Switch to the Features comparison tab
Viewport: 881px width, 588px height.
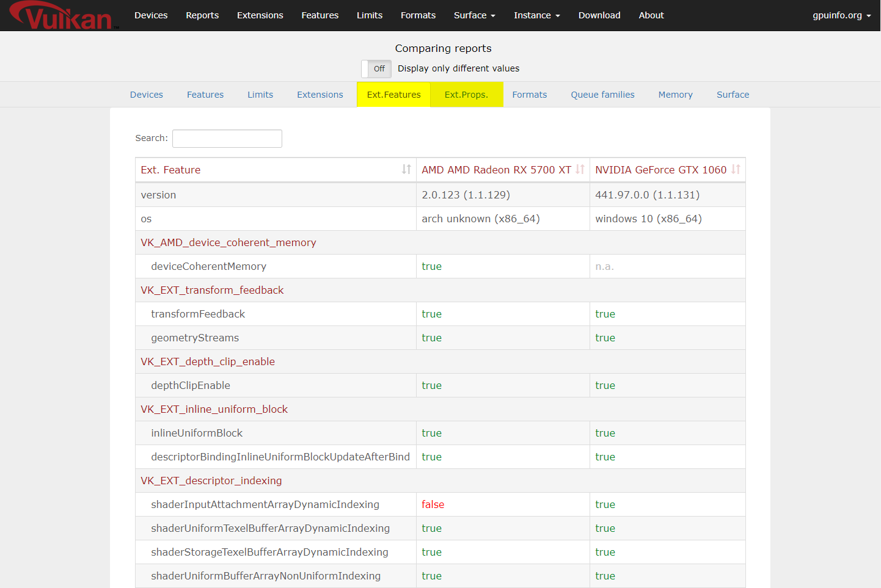click(205, 95)
